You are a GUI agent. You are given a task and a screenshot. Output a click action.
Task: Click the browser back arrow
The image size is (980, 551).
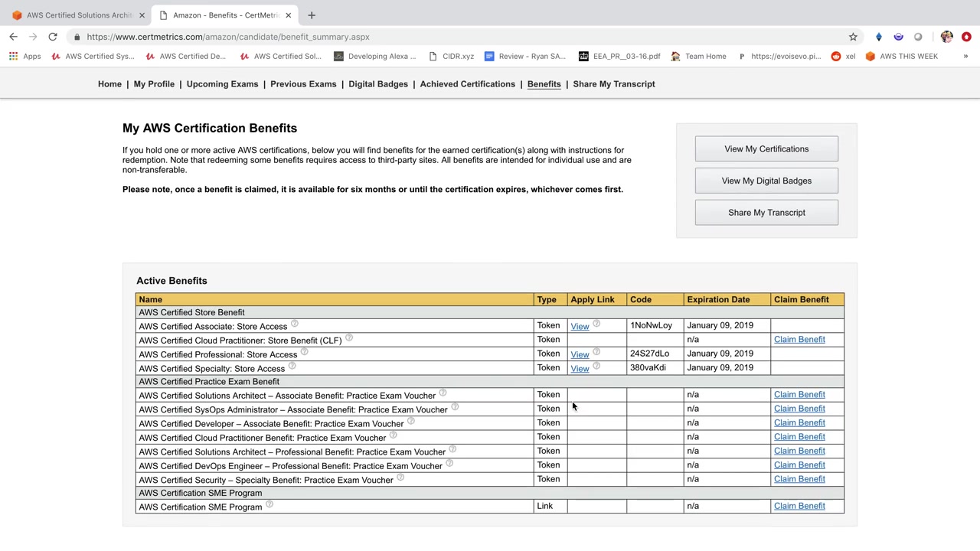[14, 37]
